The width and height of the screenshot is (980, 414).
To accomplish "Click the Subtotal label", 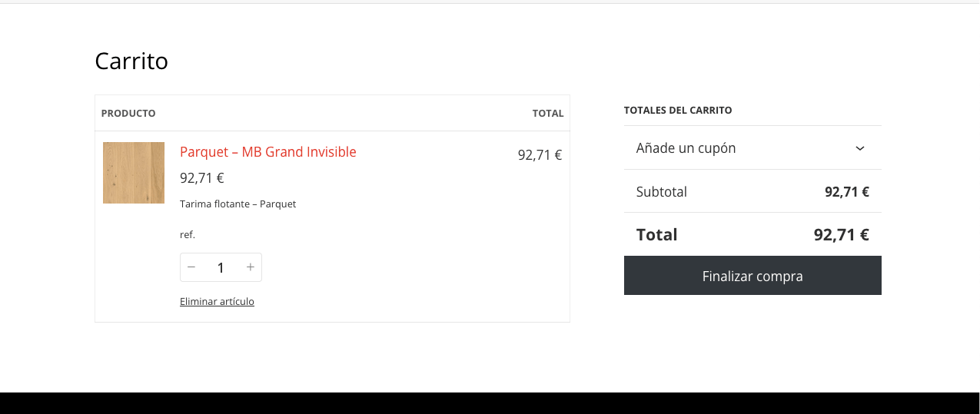I will click(662, 192).
